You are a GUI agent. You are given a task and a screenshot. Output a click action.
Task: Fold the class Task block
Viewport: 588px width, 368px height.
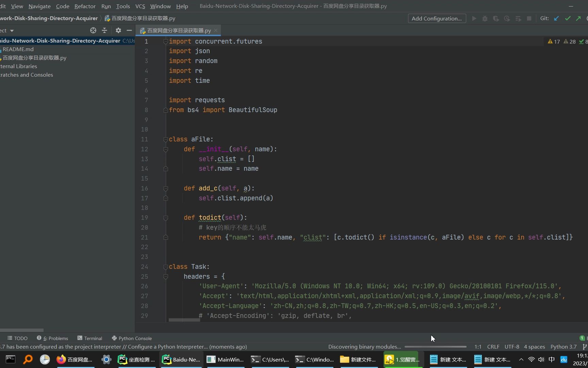(x=166, y=267)
